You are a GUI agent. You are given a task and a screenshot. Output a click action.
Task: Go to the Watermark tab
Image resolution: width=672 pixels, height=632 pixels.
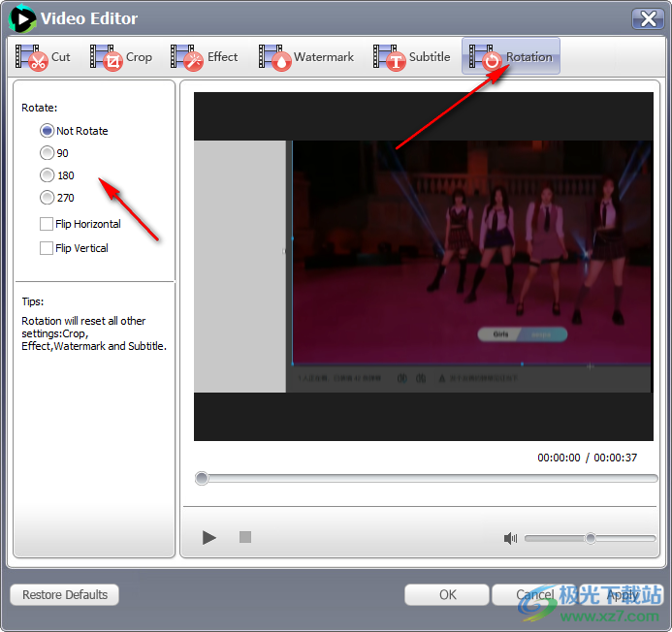click(306, 57)
